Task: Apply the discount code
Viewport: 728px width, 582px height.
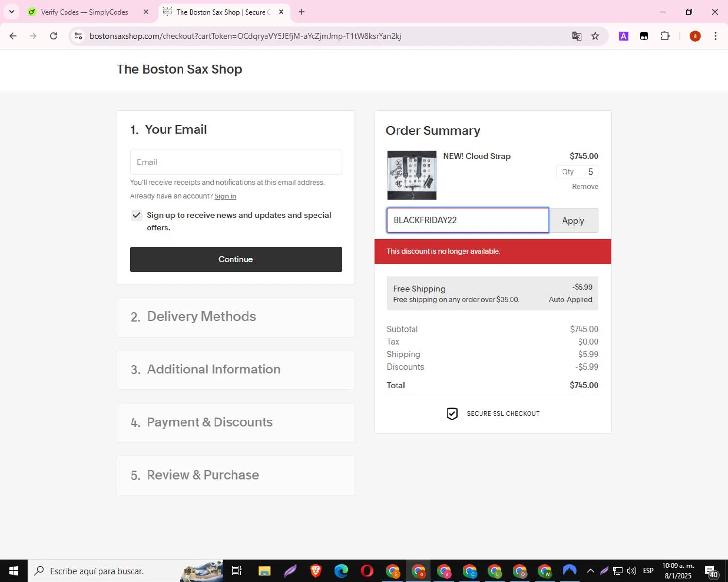Action: pos(573,221)
